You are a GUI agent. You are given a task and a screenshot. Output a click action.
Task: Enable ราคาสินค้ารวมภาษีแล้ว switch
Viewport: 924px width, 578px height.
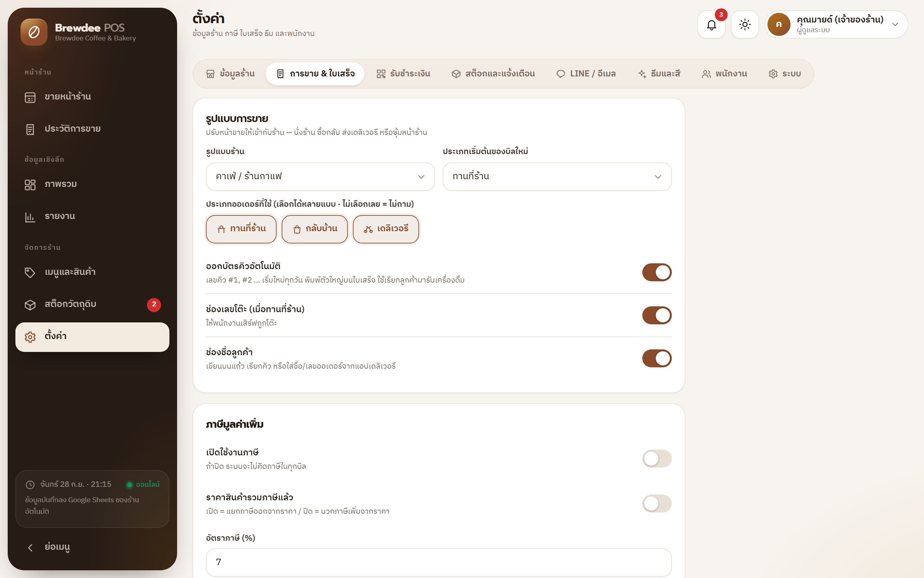[657, 504]
